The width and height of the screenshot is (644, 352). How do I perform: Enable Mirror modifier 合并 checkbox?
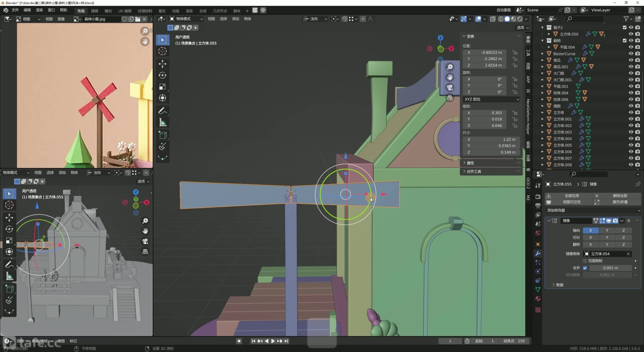pyautogui.click(x=585, y=268)
